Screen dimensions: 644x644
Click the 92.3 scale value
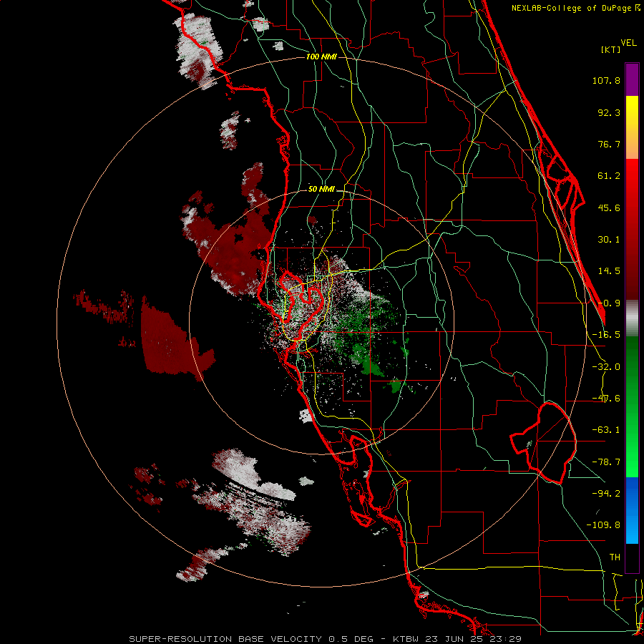pos(609,112)
